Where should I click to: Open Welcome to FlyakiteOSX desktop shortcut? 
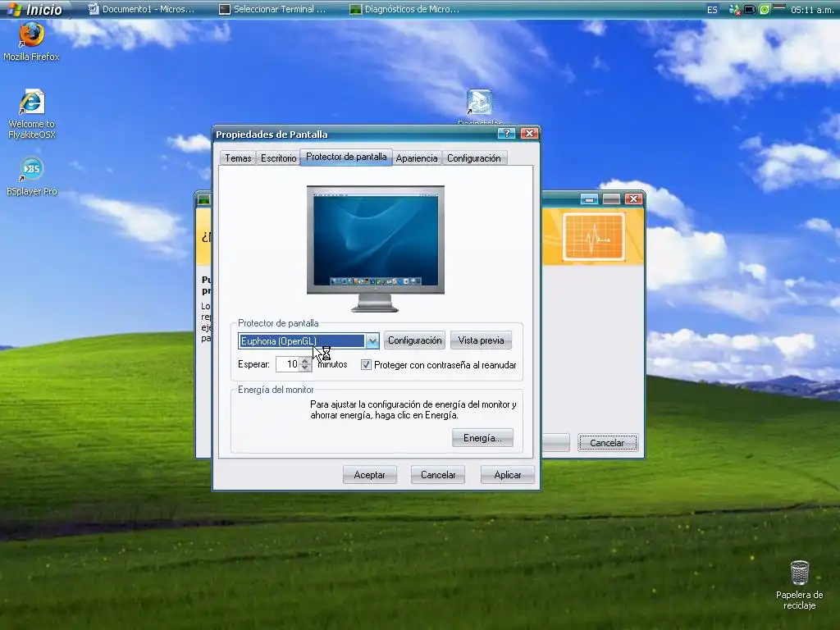click(31, 114)
